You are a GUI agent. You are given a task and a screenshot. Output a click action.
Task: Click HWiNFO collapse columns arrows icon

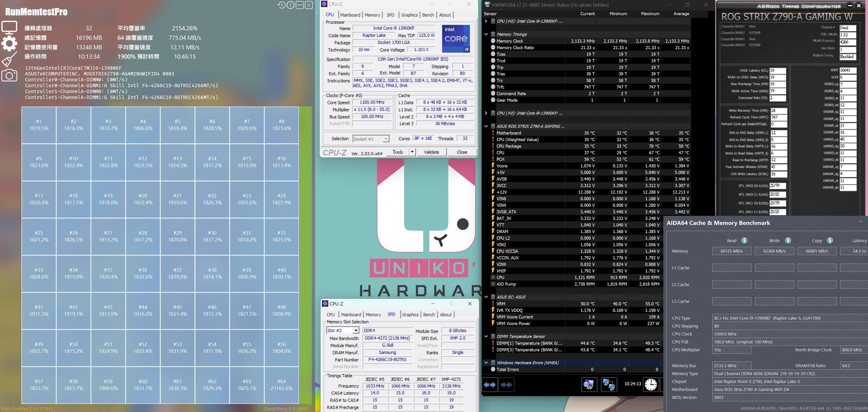point(506,384)
